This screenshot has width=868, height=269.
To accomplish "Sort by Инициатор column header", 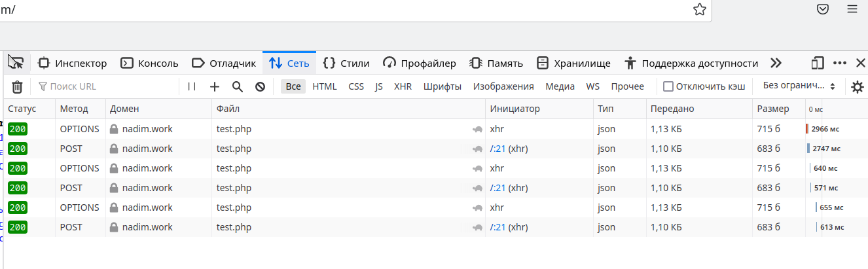I will [539, 109].
